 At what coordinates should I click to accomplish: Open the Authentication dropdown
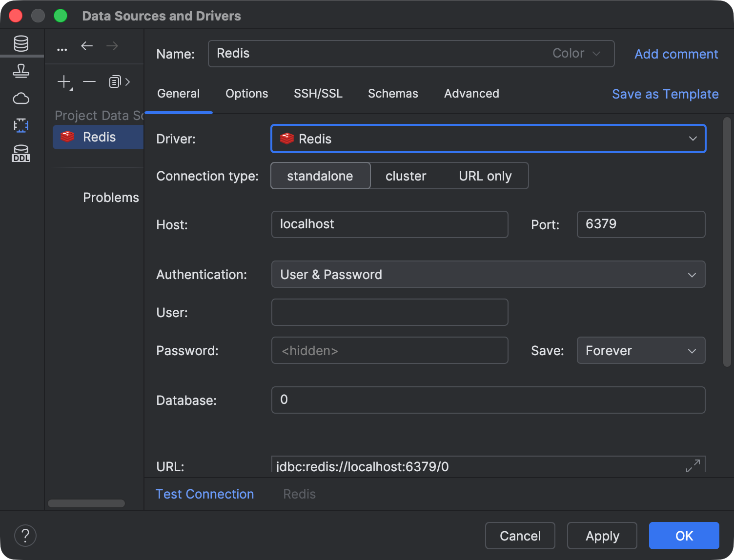(489, 274)
